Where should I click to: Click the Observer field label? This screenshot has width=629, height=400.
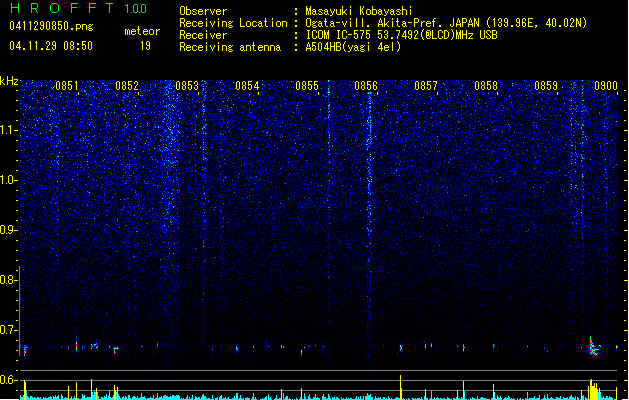pos(203,11)
